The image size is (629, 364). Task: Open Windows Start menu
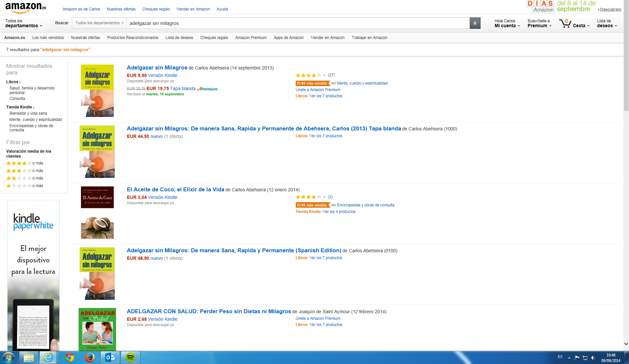(9, 357)
